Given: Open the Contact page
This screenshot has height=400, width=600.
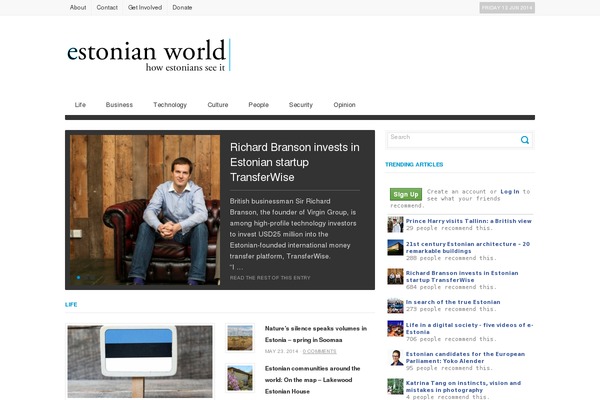Looking at the screenshot, I should (x=107, y=7).
